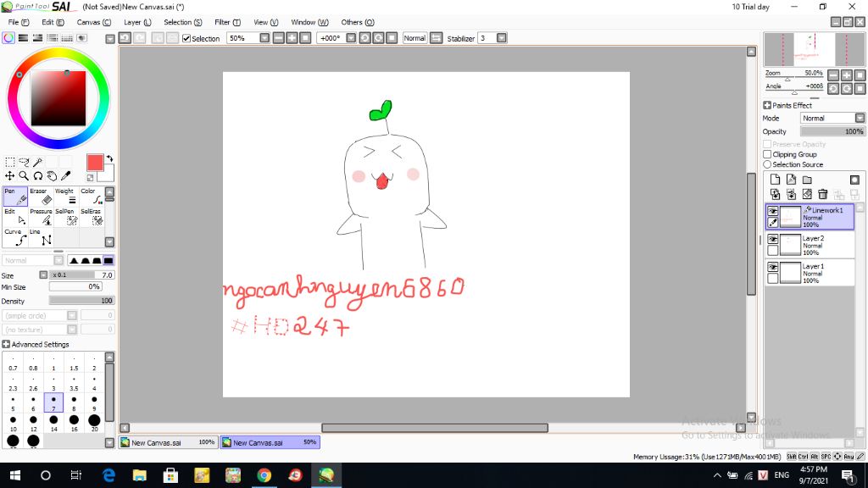Click the New Linework Layer icon
868x488 pixels.
pos(791,180)
